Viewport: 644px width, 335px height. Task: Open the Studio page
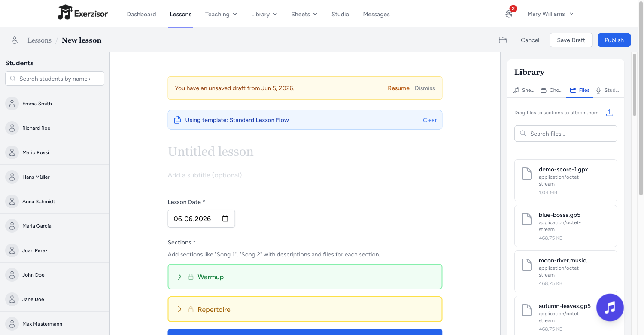click(340, 14)
